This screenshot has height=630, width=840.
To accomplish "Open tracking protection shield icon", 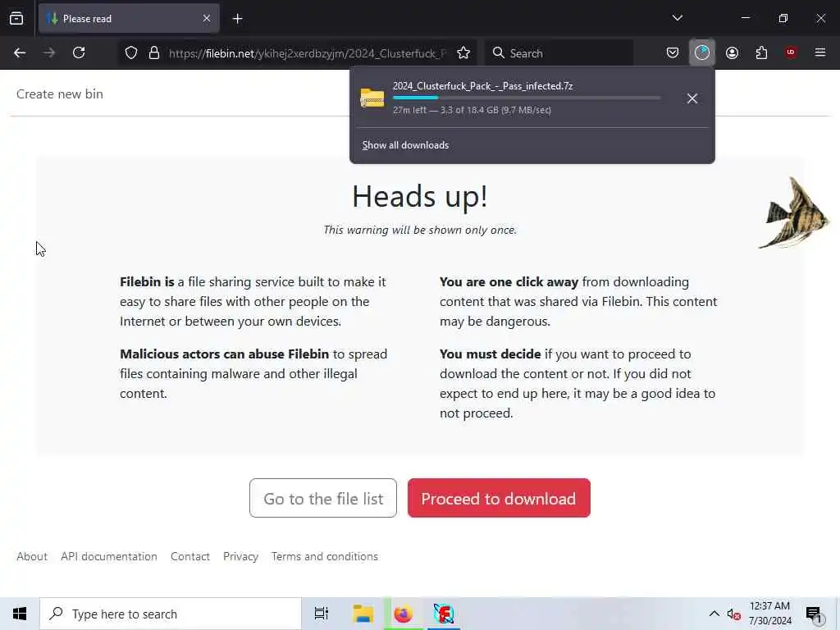I will [131, 52].
